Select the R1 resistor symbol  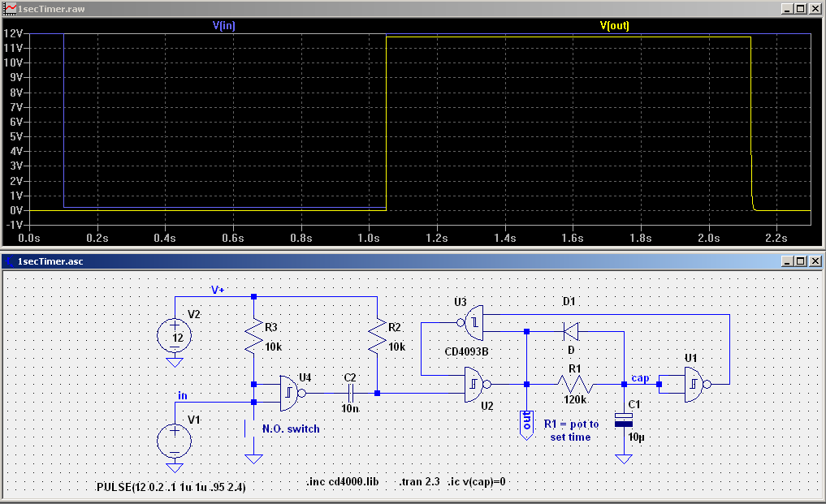[575, 385]
